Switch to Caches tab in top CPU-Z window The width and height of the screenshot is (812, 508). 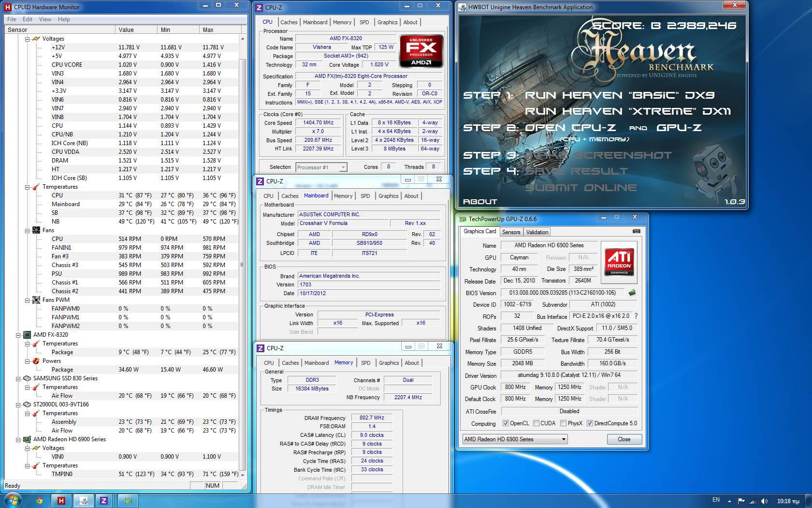click(x=289, y=22)
